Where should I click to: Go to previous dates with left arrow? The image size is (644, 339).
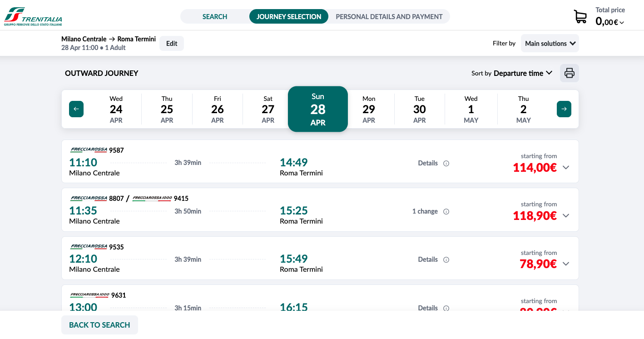tap(76, 109)
